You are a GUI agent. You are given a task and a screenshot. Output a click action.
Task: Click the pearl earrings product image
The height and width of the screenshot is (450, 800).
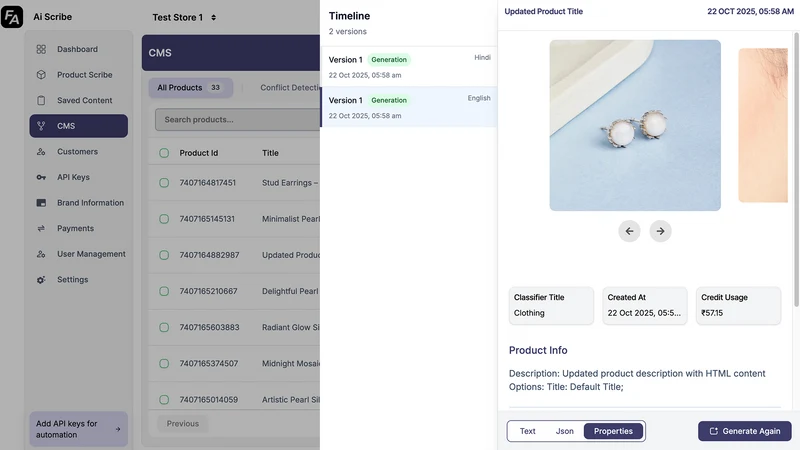click(x=635, y=126)
